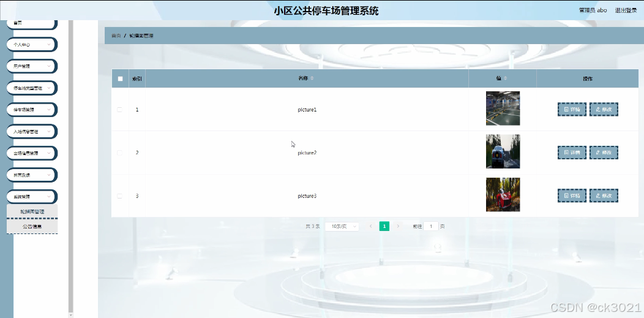Viewport: 644px width, 318px height.
Task: Open the road car thumbnail for picture2
Action: pos(503,151)
